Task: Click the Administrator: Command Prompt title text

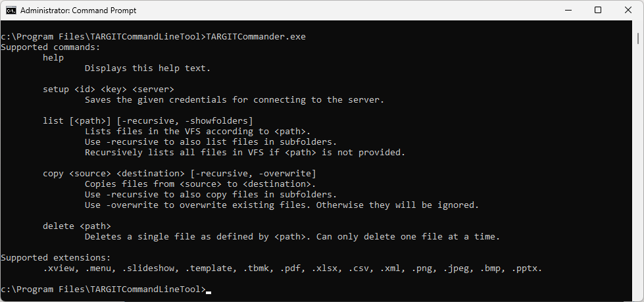Action: pos(78,11)
